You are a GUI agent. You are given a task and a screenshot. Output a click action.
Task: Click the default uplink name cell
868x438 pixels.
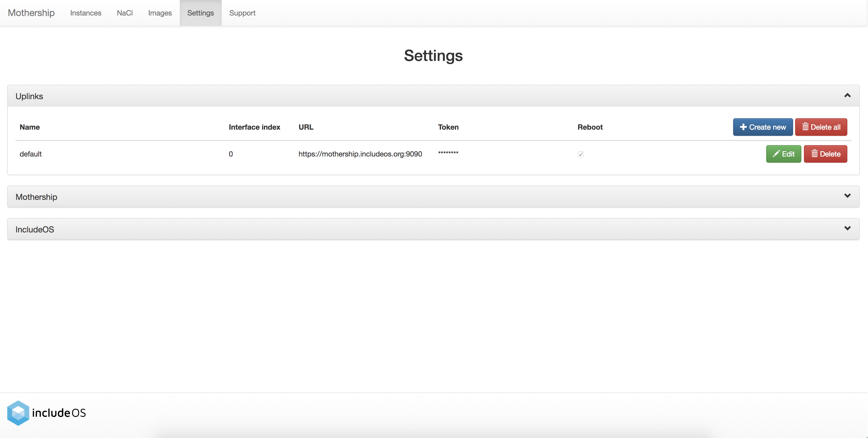pyautogui.click(x=31, y=154)
